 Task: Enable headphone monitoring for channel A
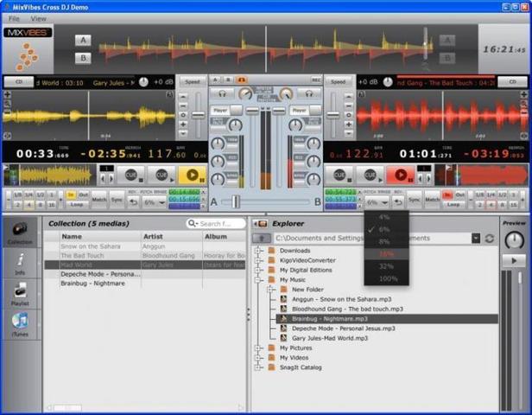pyautogui.click(x=222, y=93)
